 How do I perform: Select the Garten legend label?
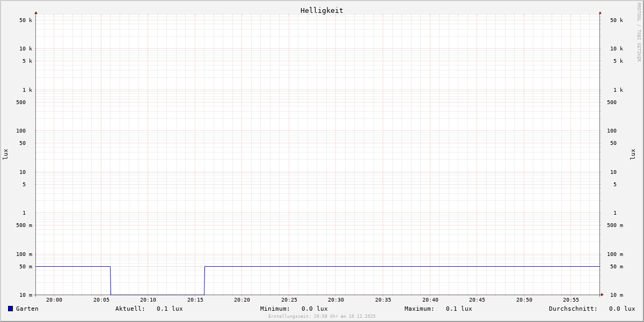pos(27,309)
